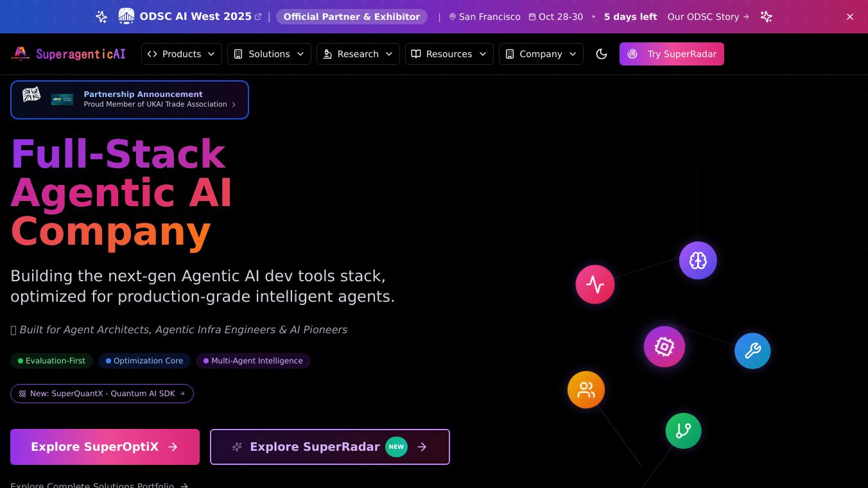This screenshot has height=488, width=868.
Task: Click the San Francisco location text
Action: [485, 17]
